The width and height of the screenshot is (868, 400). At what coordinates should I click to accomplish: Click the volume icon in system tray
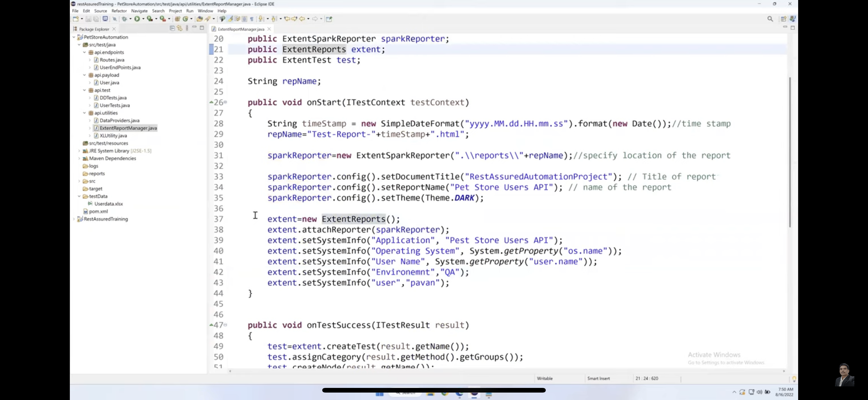coord(759,392)
